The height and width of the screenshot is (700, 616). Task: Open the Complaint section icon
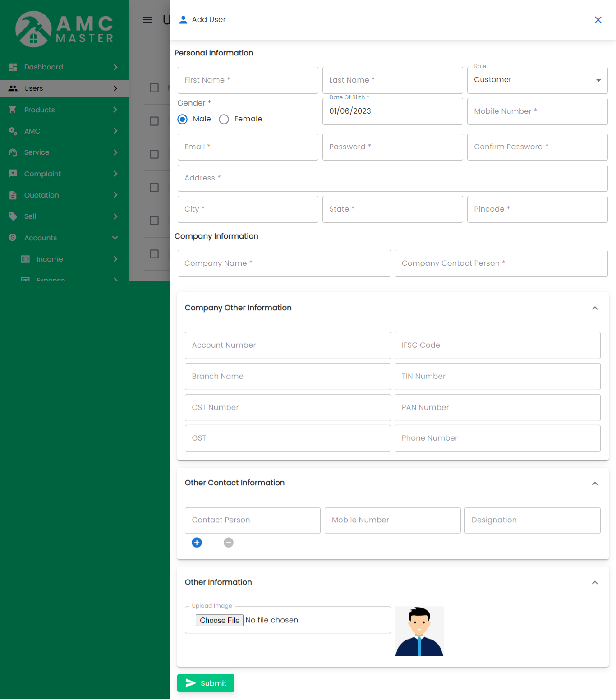pyautogui.click(x=13, y=174)
